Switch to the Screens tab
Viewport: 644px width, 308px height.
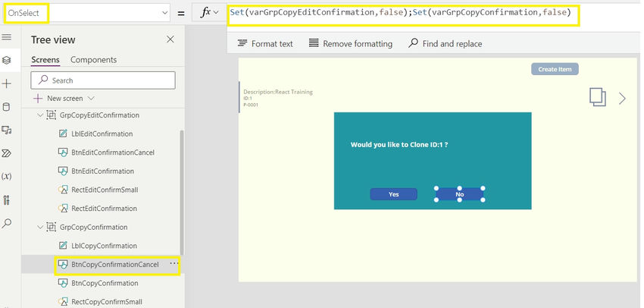[x=45, y=60]
